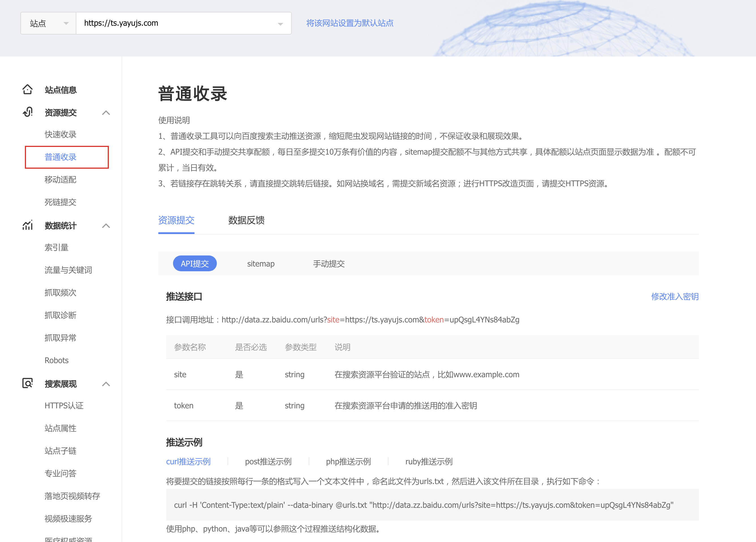This screenshot has height=542, width=756.
Task: Open the 站点 type dropdown
Action: (x=48, y=23)
